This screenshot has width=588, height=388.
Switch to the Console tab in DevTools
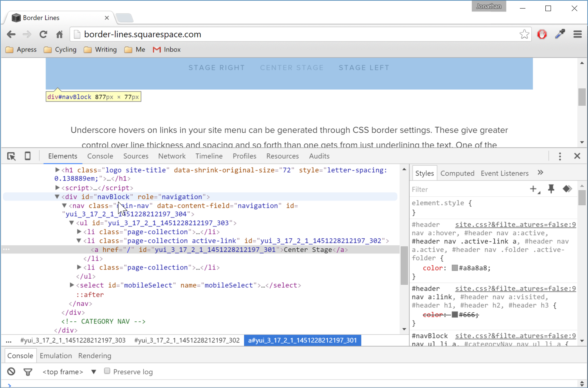(100, 156)
